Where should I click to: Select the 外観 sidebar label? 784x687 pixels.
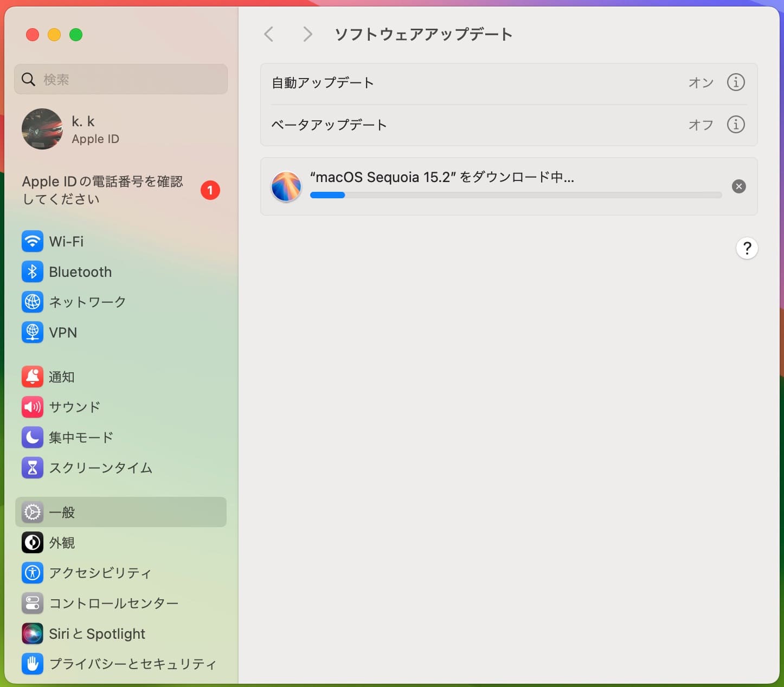point(62,543)
